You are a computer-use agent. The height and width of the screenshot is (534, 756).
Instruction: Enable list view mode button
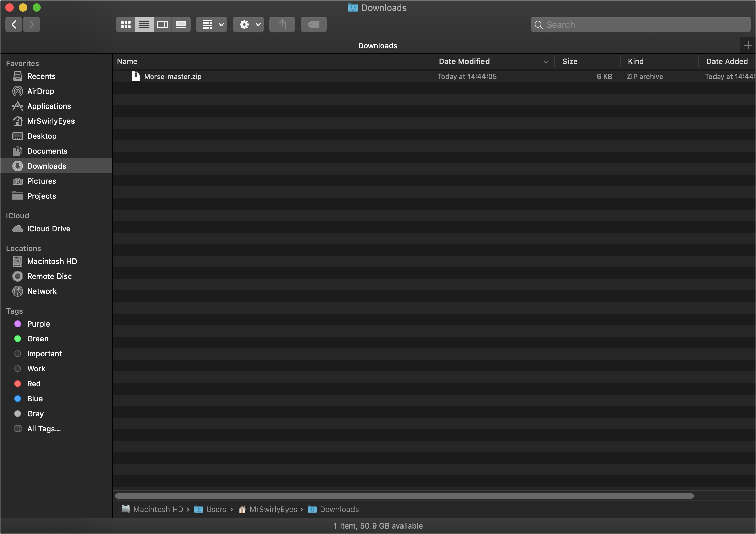[x=144, y=24]
